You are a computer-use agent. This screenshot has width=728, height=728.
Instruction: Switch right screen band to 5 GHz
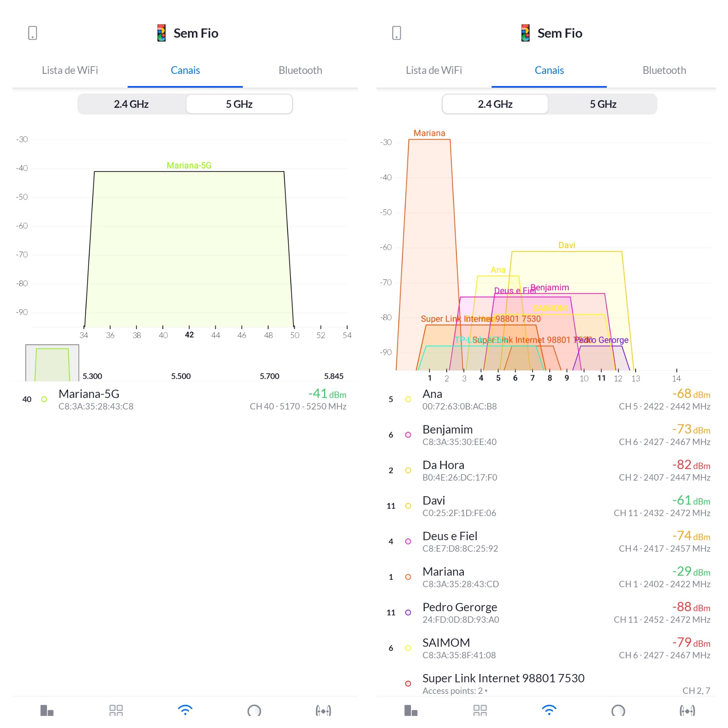tap(603, 104)
